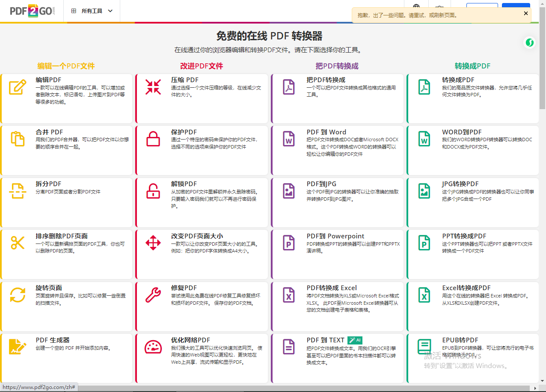Click the purple 把PDF转换成 file icon

pyautogui.click(x=289, y=87)
